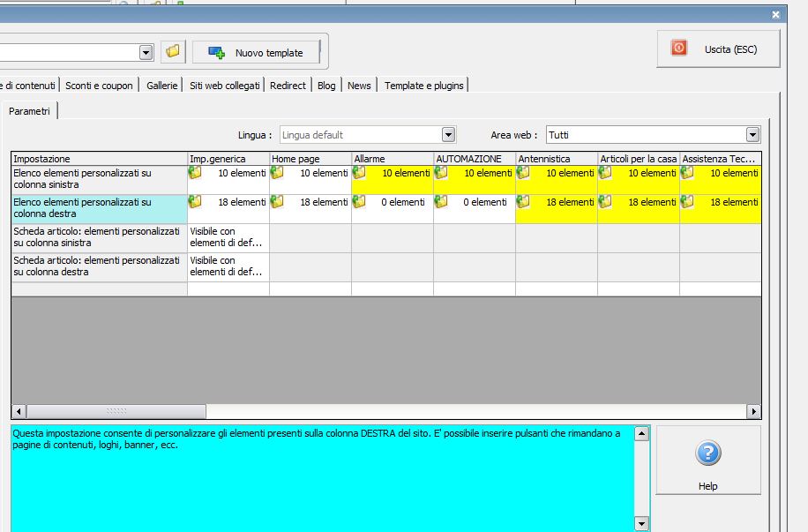Image resolution: width=808 pixels, height=532 pixels.
Task: Expand the template selection combo box arrow
Action: point(146,53)
